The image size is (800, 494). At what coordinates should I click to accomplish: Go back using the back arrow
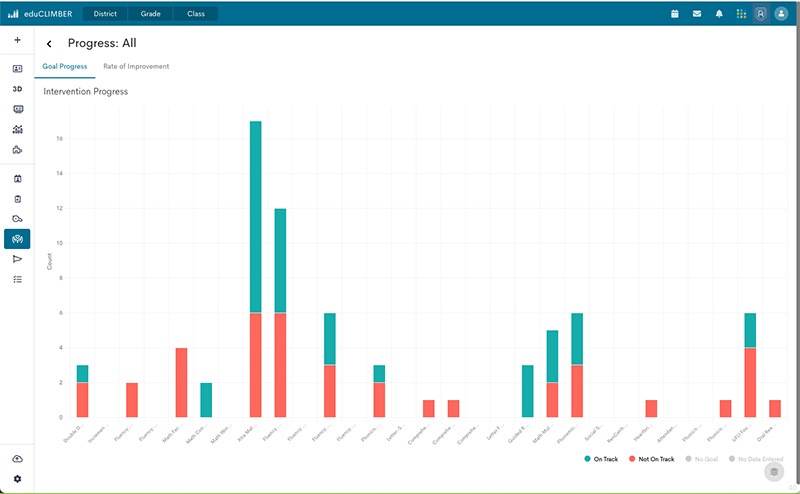[x=49, y=44]
